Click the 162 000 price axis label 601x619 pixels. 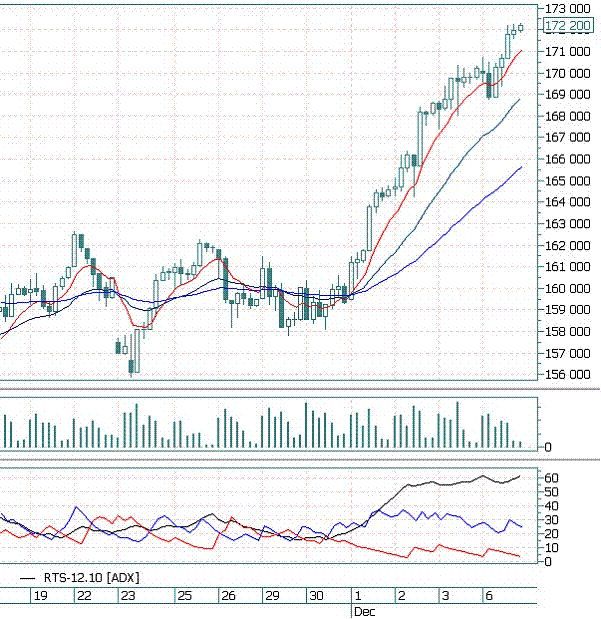pyautogui.click(x=568, y=246)
